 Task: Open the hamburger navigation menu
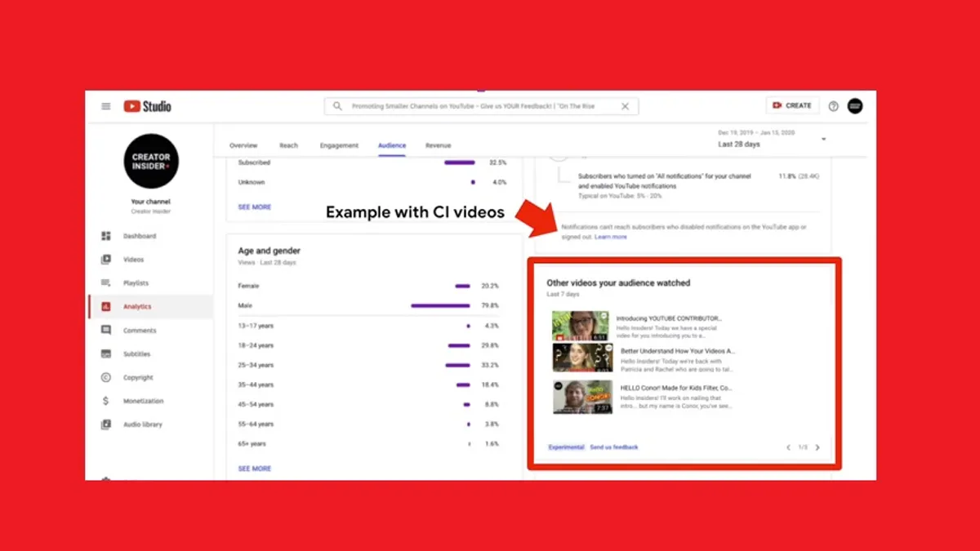105,106
